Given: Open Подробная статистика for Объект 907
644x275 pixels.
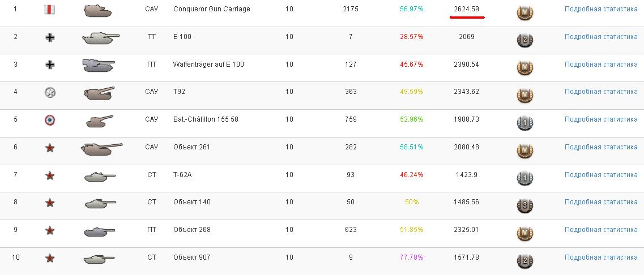Looking at the screenshot, I should point(601,257).
